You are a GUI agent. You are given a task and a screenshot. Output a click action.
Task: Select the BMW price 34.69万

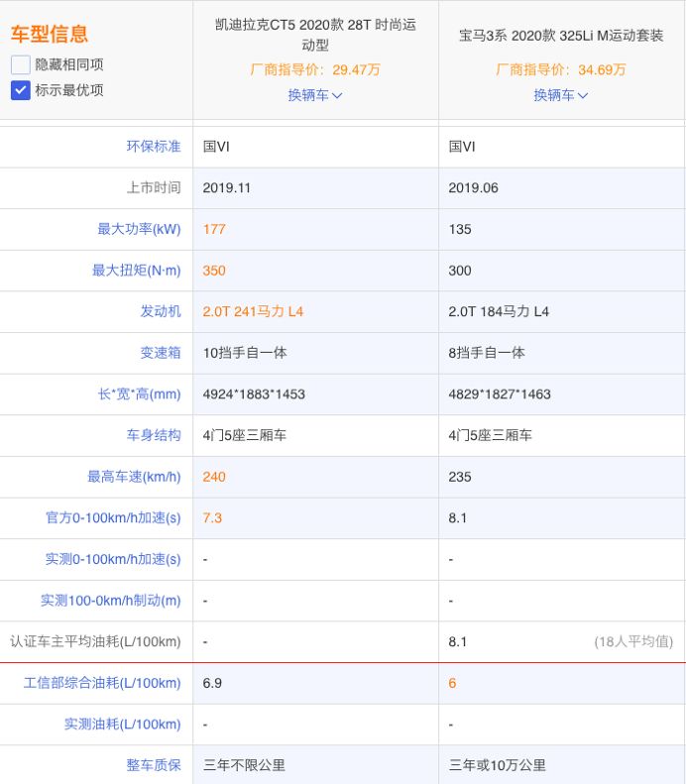602,69
